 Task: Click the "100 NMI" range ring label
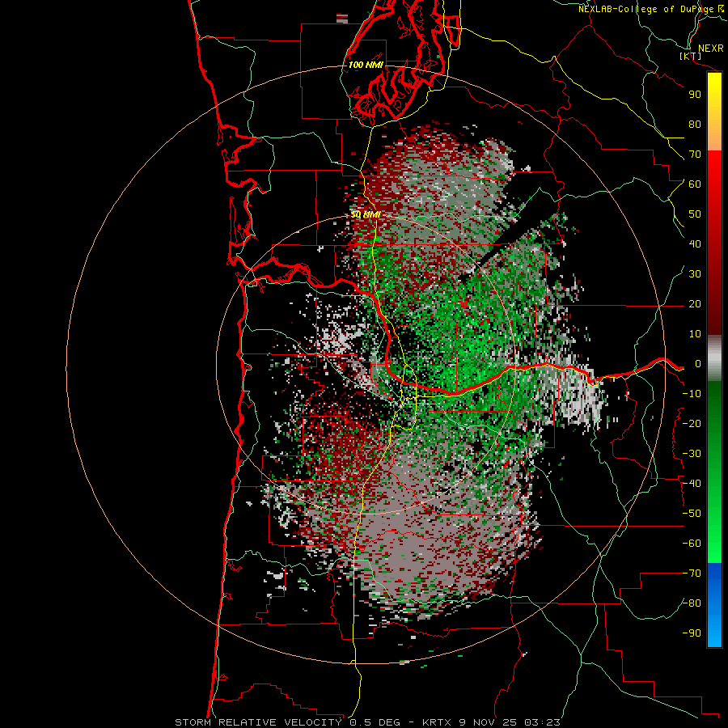(366, 65)
